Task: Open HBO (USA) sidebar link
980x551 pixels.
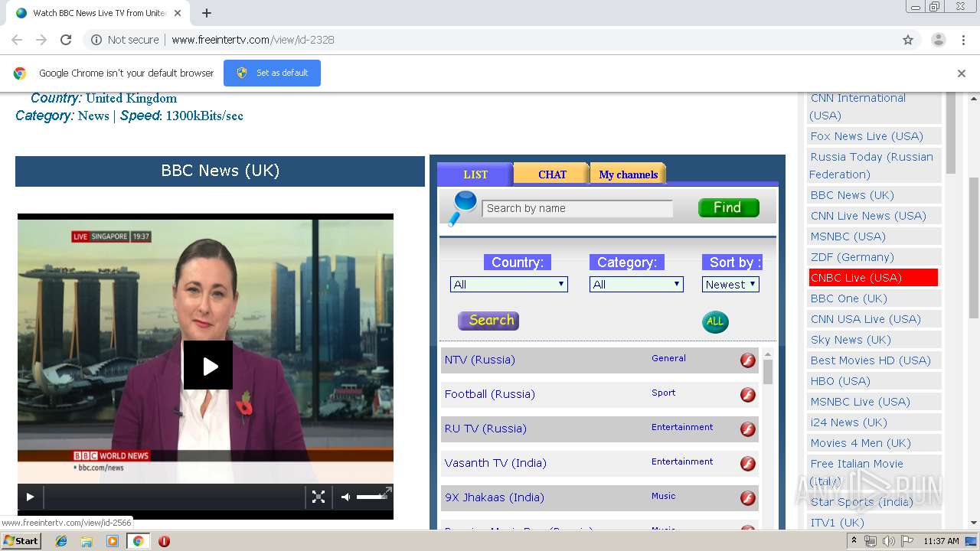Action: point(840,381)
